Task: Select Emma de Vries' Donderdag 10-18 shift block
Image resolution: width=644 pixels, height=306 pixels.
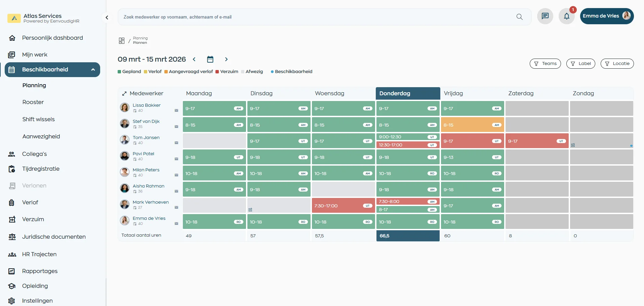Action: click(x=408, y=222)
